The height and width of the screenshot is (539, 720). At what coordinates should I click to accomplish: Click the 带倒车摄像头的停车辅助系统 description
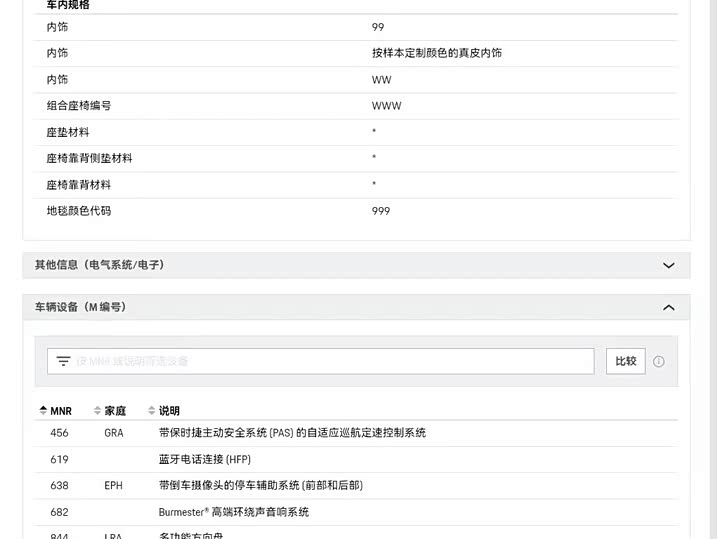point(260,485)
